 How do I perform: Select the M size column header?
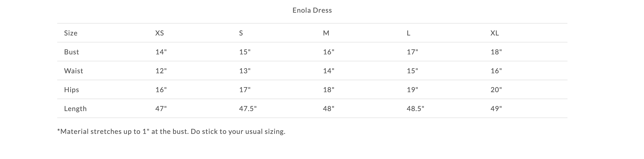tap(326, 33)
